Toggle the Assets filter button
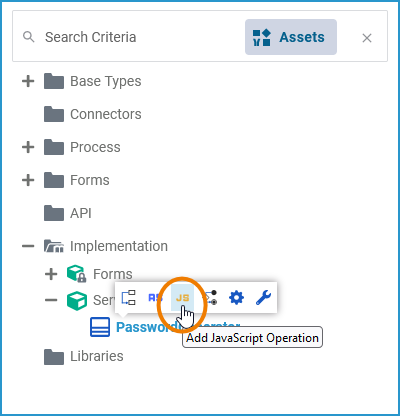400x416 pixels. pos(291,37)
